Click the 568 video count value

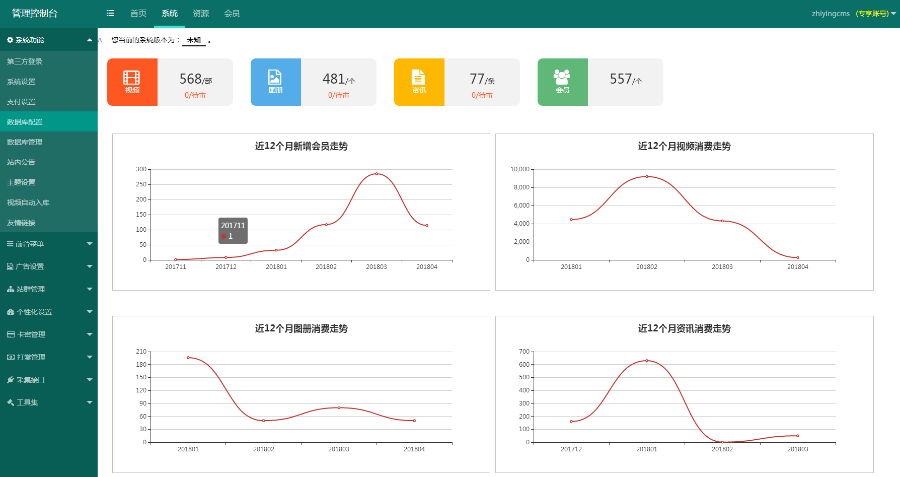pos(191,79)
